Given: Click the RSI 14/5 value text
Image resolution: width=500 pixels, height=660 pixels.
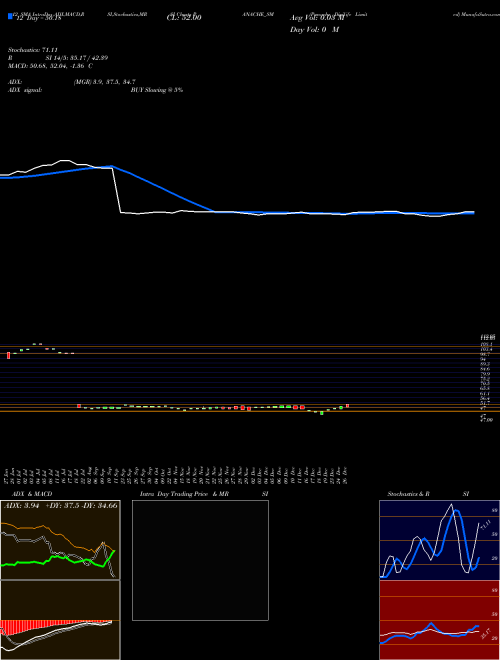Looking at the screenshot, I should (77, 58).
